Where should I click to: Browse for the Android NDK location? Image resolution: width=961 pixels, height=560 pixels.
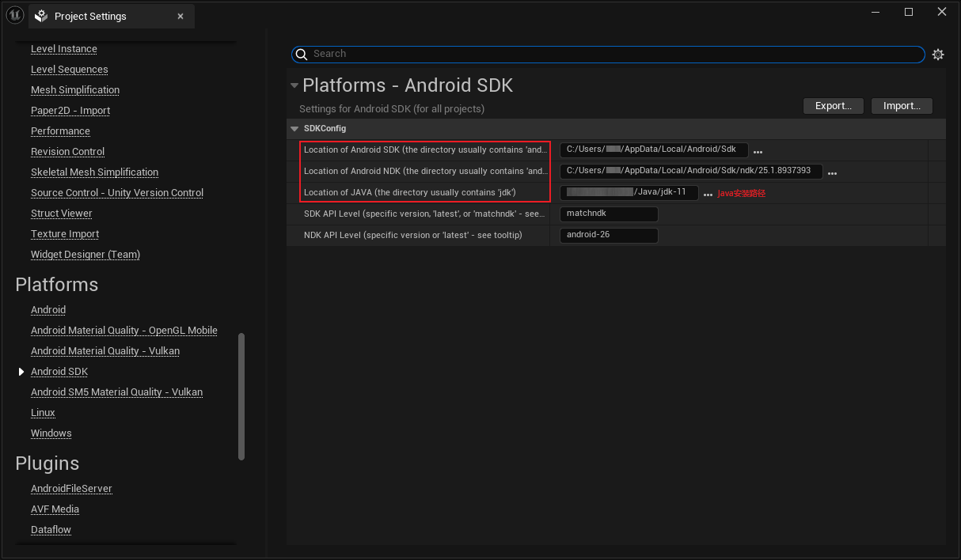[832, 172]
